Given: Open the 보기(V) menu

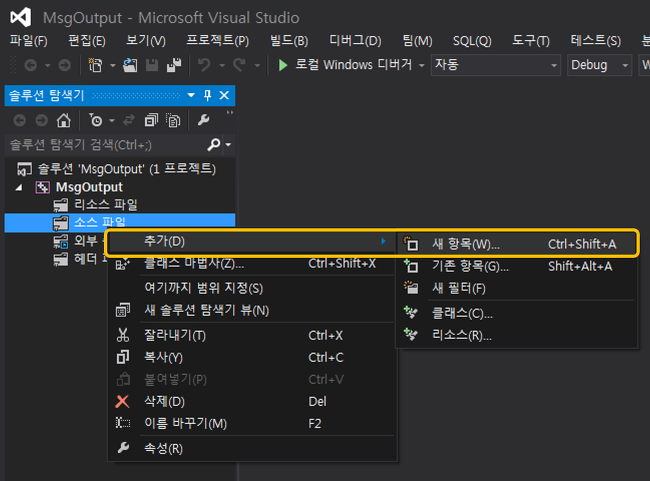Looking at the screenshot, I should coord(146,41).
